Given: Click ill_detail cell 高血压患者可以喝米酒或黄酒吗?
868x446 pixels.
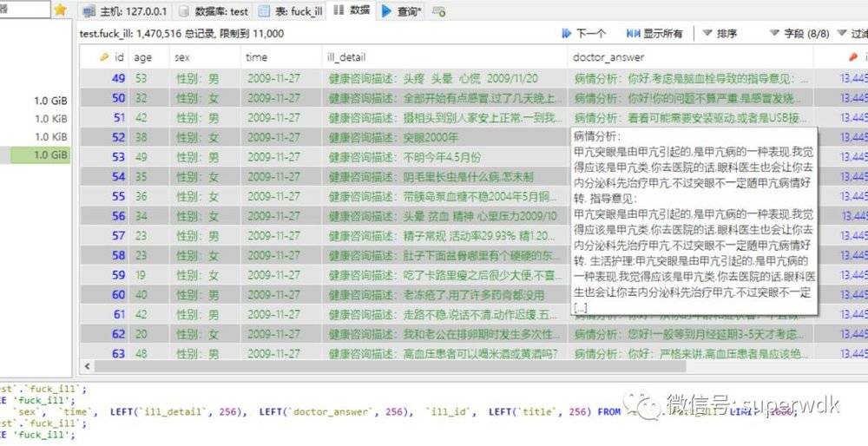Looking at the screenshot, I should coord(444,354).
